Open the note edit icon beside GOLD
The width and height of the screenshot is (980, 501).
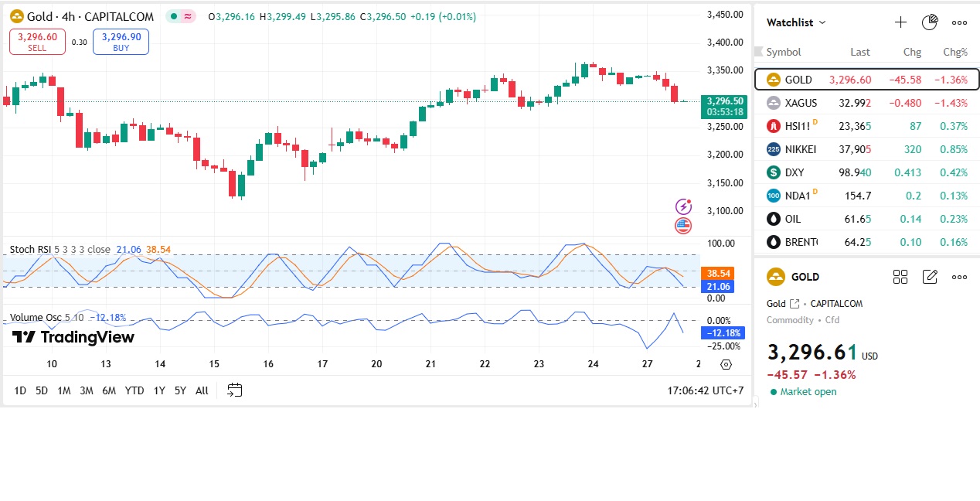click(930, 277)
